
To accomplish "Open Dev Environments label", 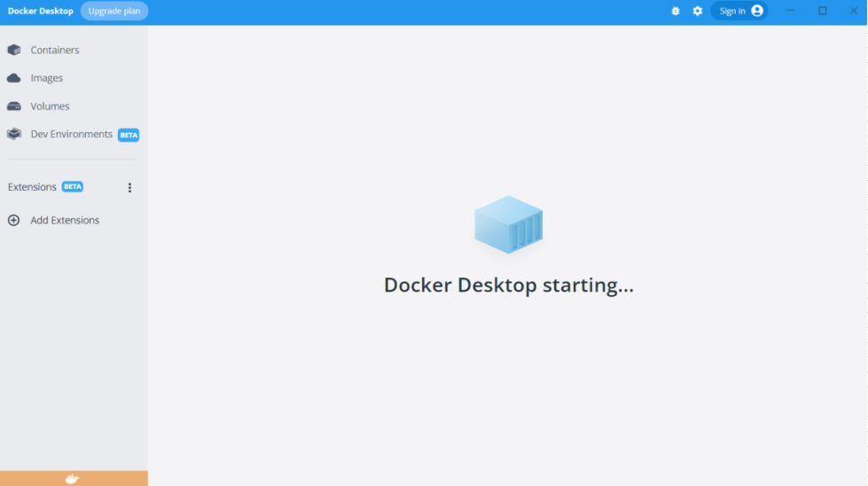I will coord(72,134).
